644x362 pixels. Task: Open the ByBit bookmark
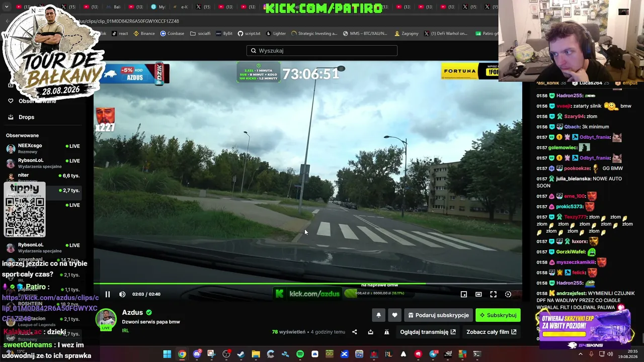pyautogui.click(x=224, y=34)
